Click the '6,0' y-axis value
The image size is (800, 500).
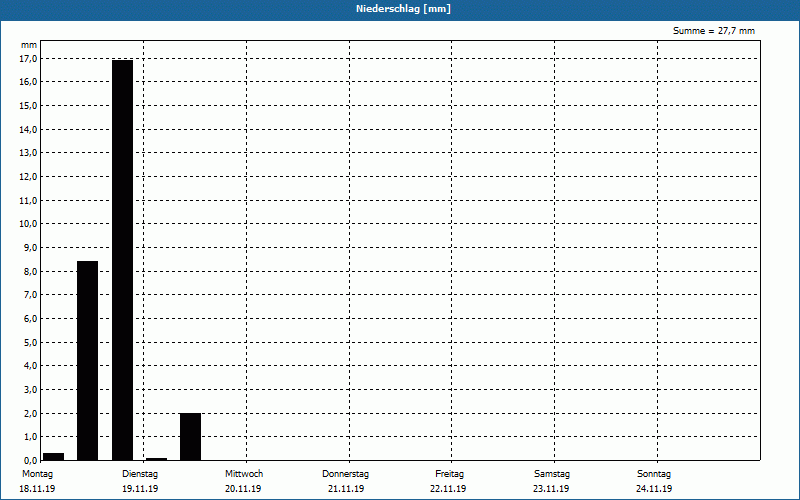[30, 318]
